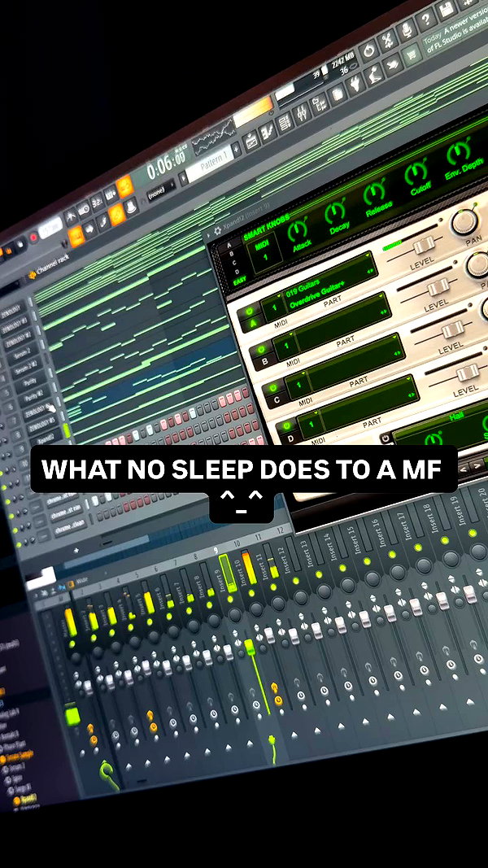
Task: Open the (none) dropdown under time display
Action: (x=161, y=189)
